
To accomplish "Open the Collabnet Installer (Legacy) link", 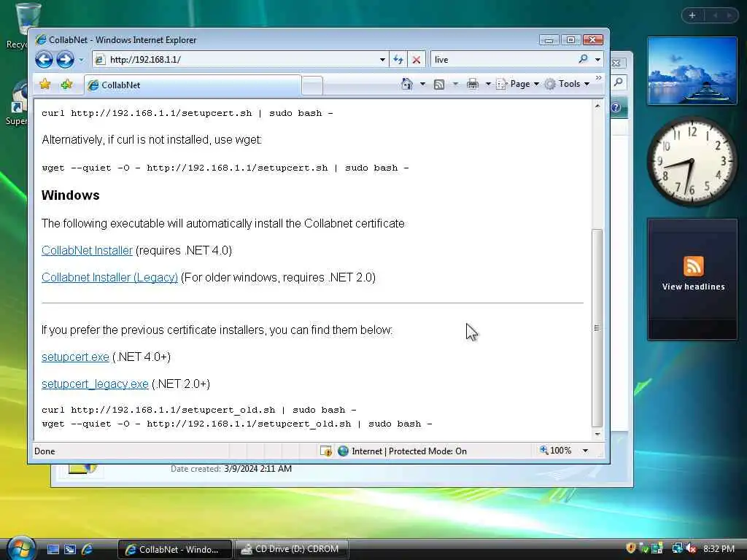I will (109, 277).
